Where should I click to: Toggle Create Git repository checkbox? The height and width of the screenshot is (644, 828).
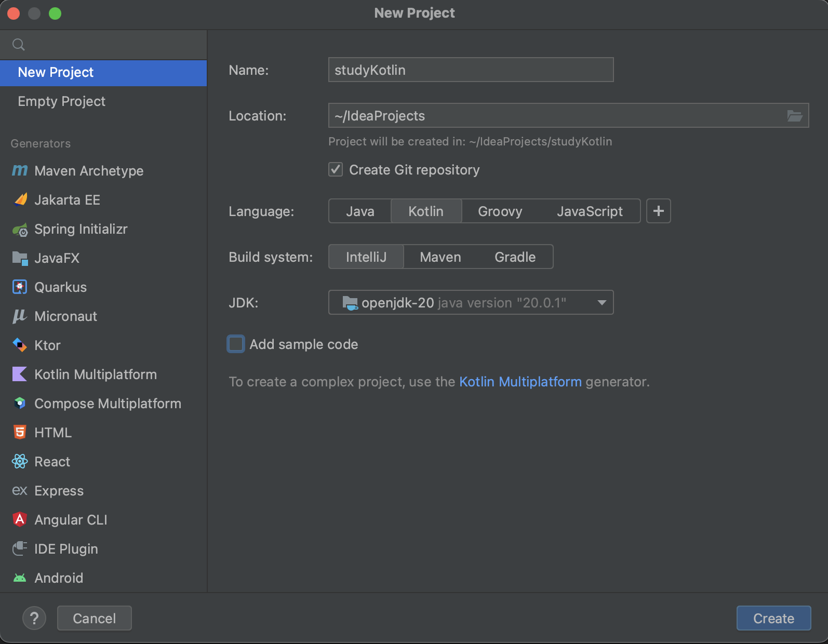(x=336, y=169)
